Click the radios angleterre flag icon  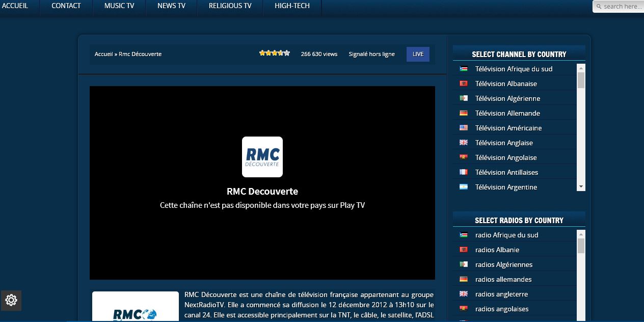[464, 294]
